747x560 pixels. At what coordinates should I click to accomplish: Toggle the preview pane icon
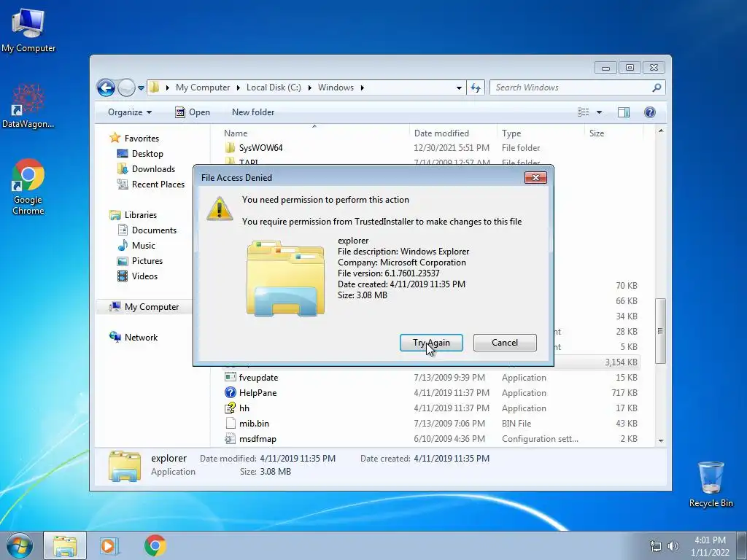(623, 112)
